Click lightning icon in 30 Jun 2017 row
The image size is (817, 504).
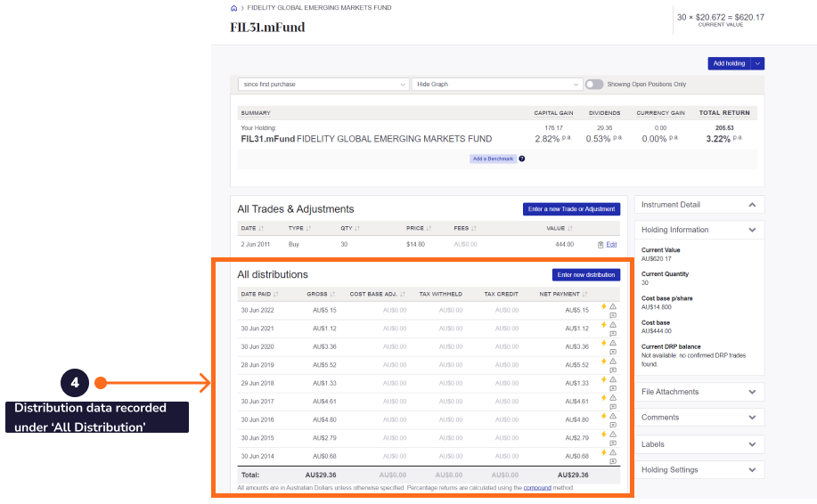(x=604, y=398)
